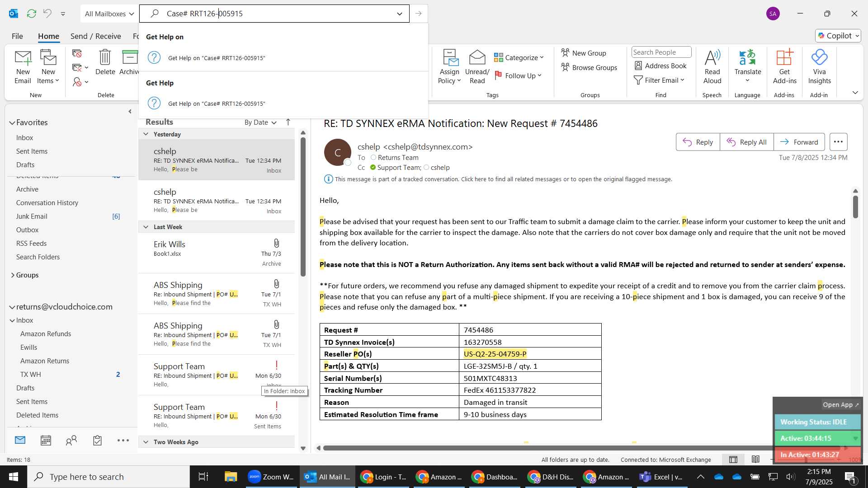
Task: Open the Send / Receive tab
Action: 95,36
